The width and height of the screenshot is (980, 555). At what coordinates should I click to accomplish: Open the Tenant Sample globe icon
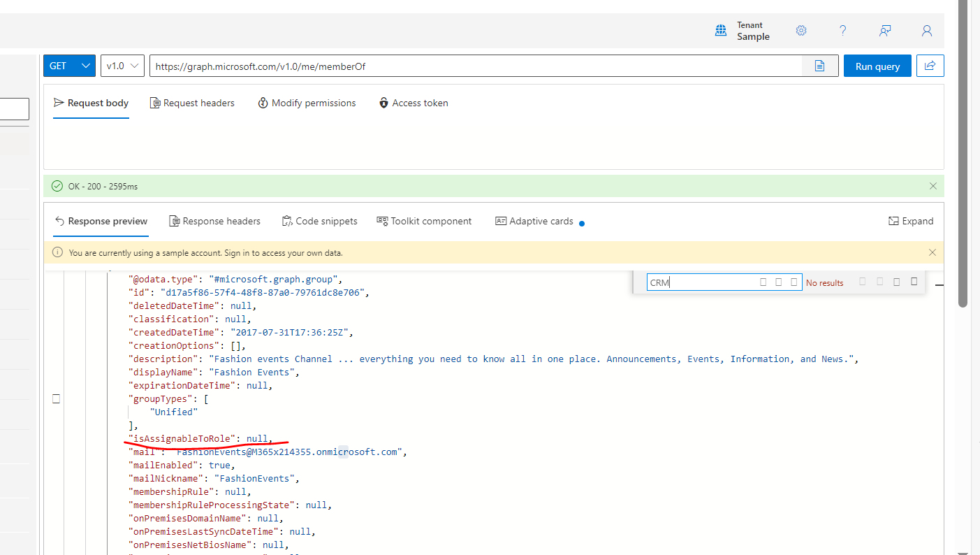tap(721, 31)
